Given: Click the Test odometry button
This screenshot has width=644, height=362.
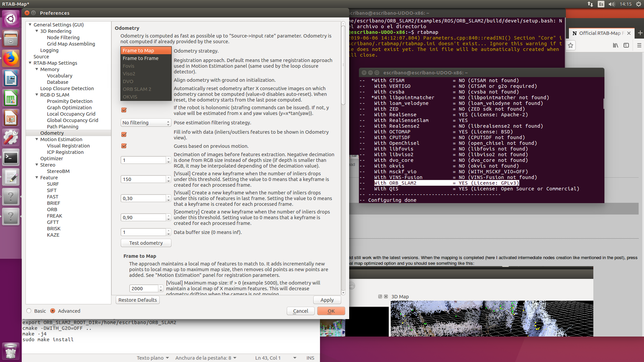Looking at the screenshot, I should 146,243.
